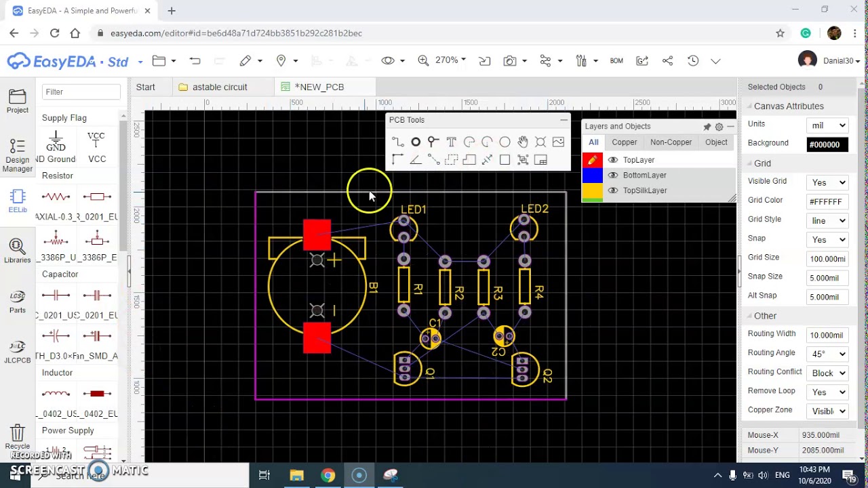The height and width of the screenshot is (488, 868).
Task: Select the Solid Region tool in PCB Tools
Action: (469, 159)
